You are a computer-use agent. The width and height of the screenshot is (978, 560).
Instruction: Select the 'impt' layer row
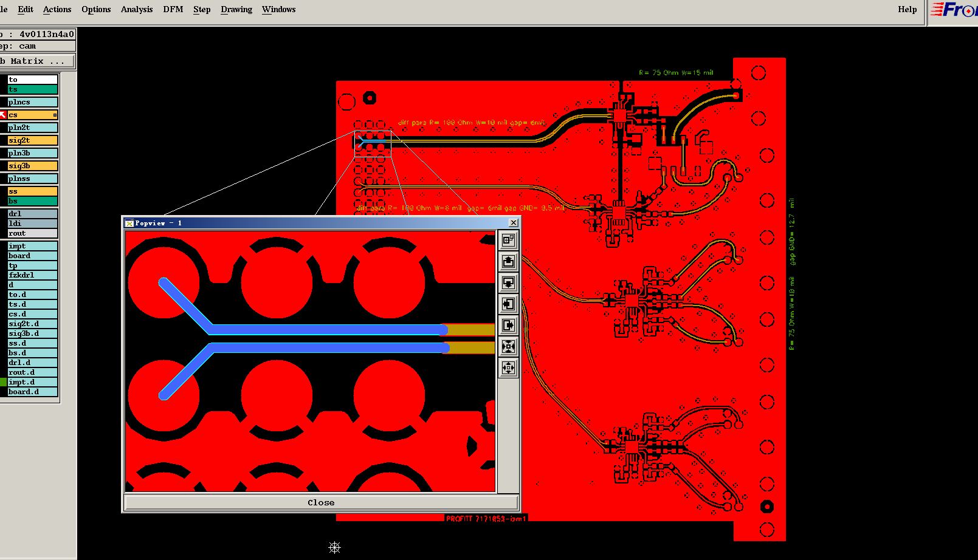(33, 246)
